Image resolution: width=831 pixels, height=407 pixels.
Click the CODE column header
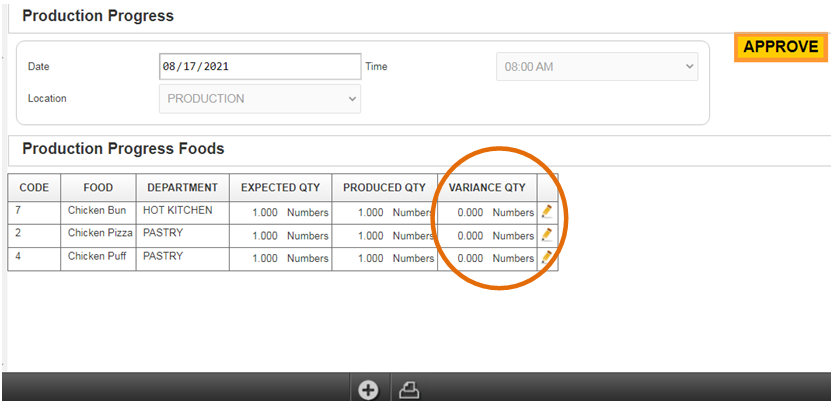(x=34, y=188)
